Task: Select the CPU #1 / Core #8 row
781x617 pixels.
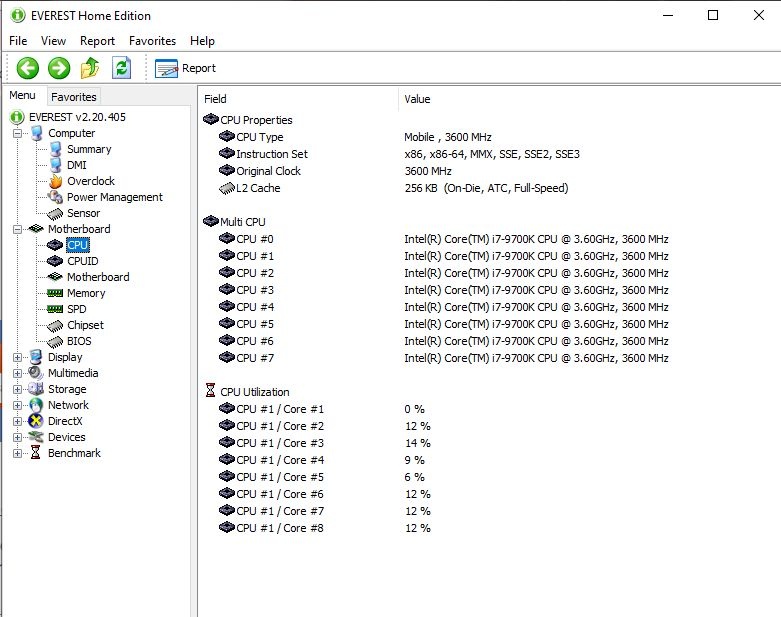Action: coord(280,528)
